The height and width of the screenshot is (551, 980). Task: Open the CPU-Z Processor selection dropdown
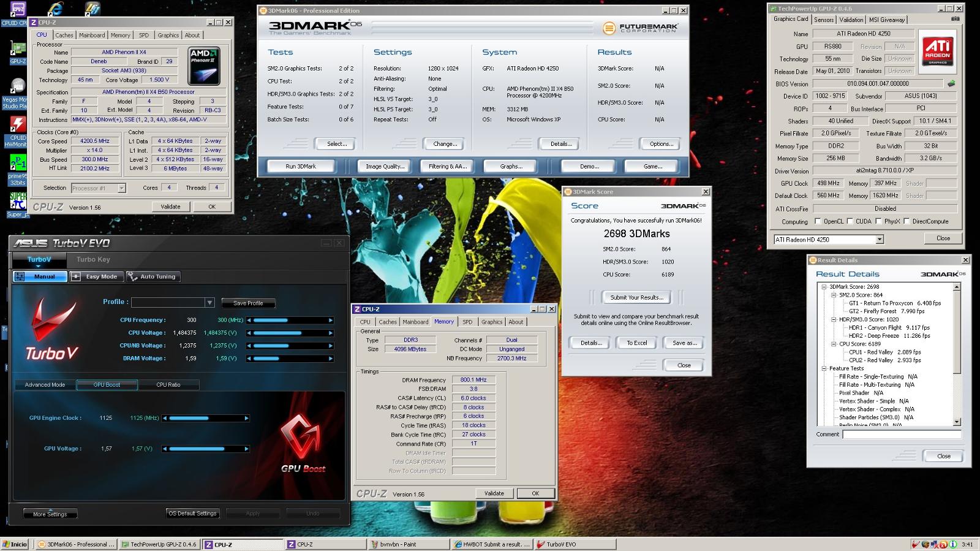(121, 188)
